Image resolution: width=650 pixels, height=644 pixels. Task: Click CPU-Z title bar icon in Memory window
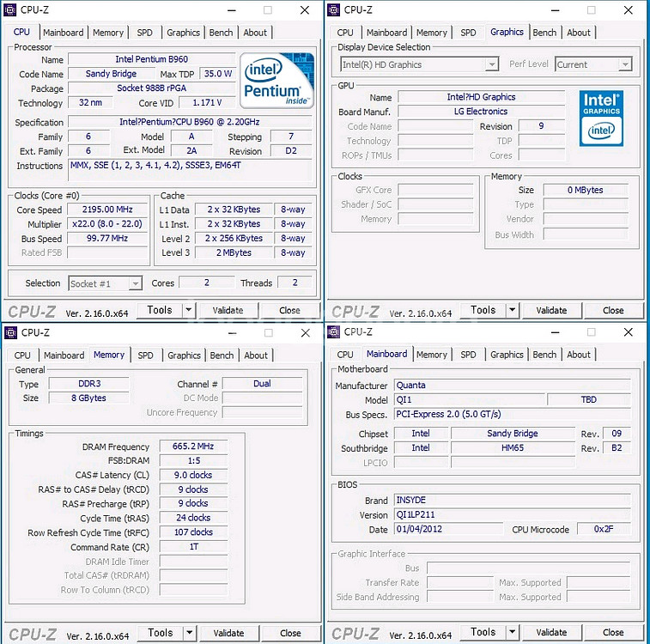tap(11, 332)
